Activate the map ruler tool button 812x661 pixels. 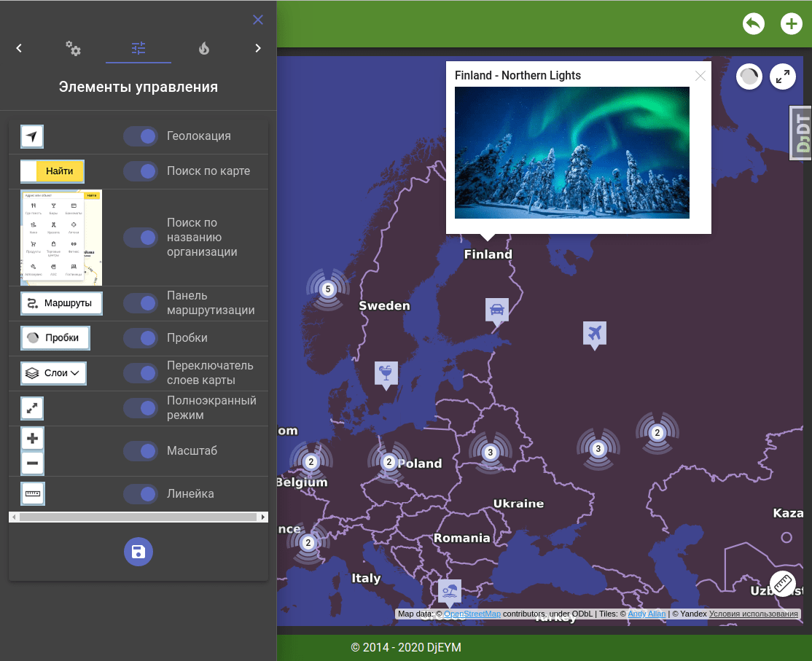783,583
